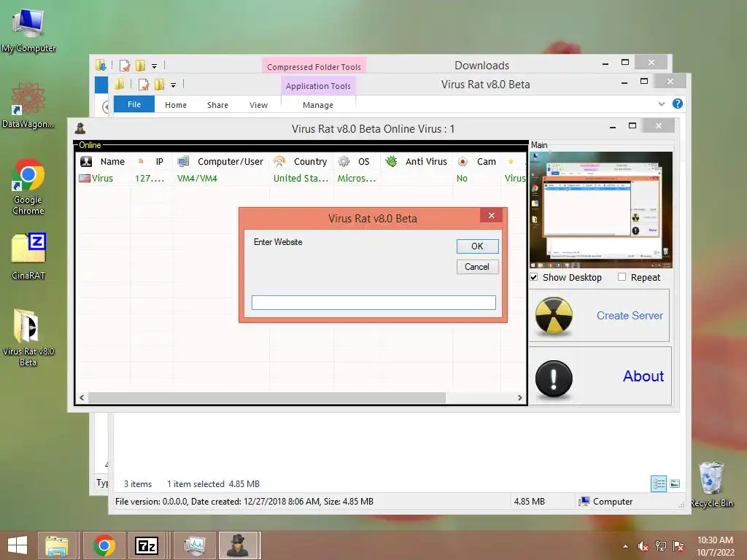This screenshot has height=560, width=747.
Task: Open CinaRAT zip file on desktop
Action: [x=28, y=256]
